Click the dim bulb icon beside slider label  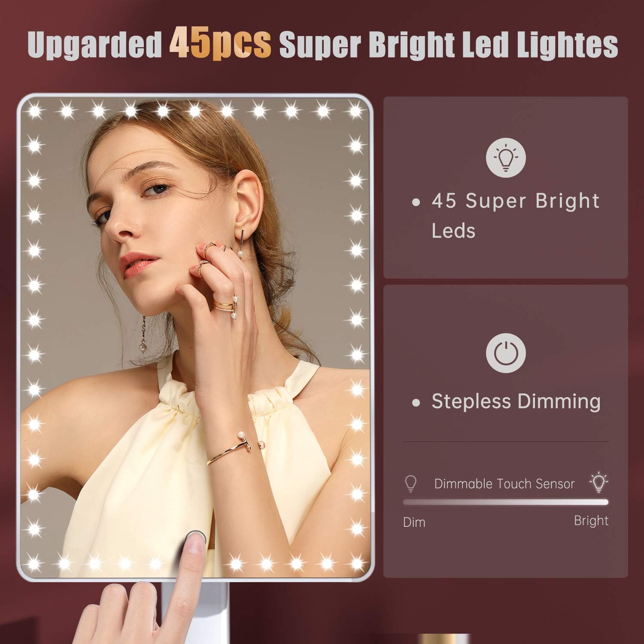point(411,483)
